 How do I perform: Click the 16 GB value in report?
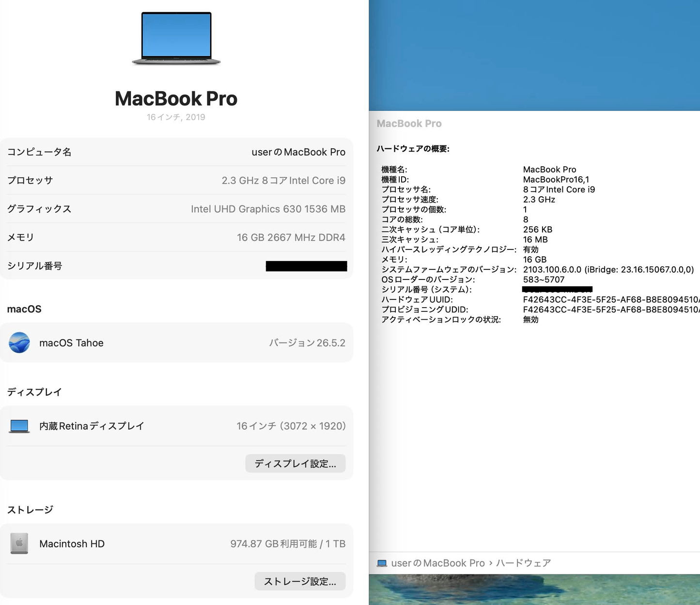[535, 260]
